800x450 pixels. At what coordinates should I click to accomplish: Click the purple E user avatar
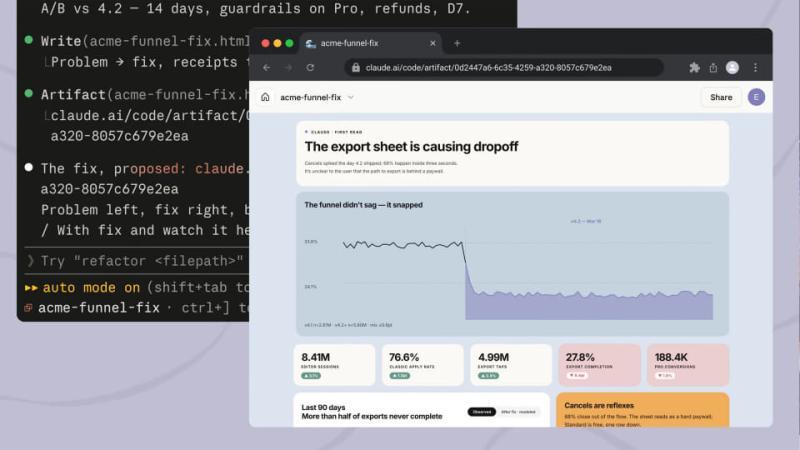pos(756,97)
